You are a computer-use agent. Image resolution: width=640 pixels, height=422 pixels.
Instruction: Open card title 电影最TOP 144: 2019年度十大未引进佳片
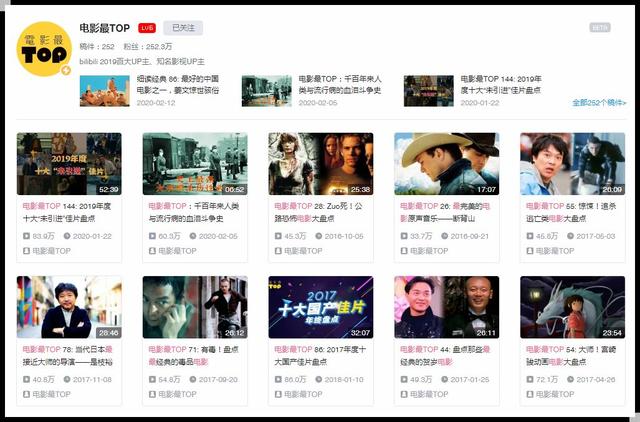pos(67,212)
